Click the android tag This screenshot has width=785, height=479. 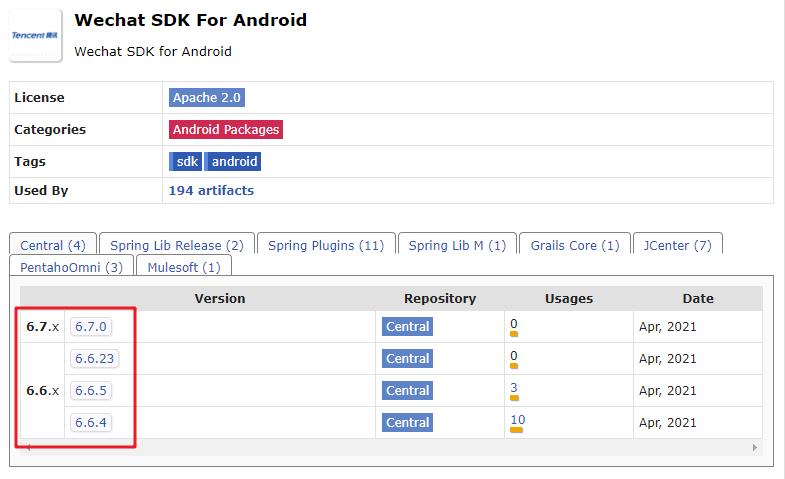[x=233, y=162]
